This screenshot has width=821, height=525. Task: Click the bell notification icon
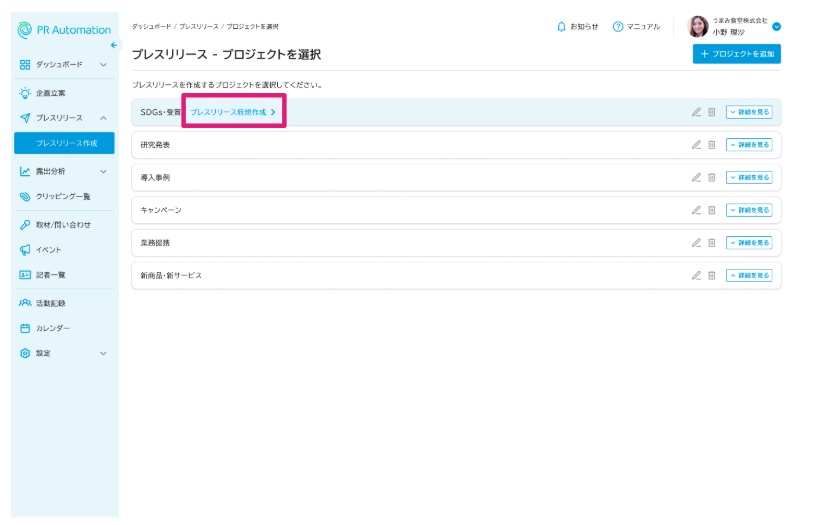(x=562, y=26)
